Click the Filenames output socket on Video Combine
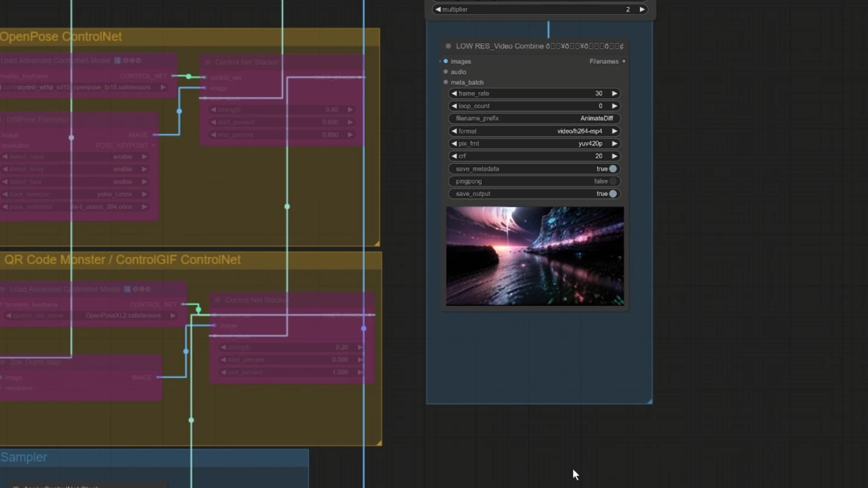 [624, 61]
